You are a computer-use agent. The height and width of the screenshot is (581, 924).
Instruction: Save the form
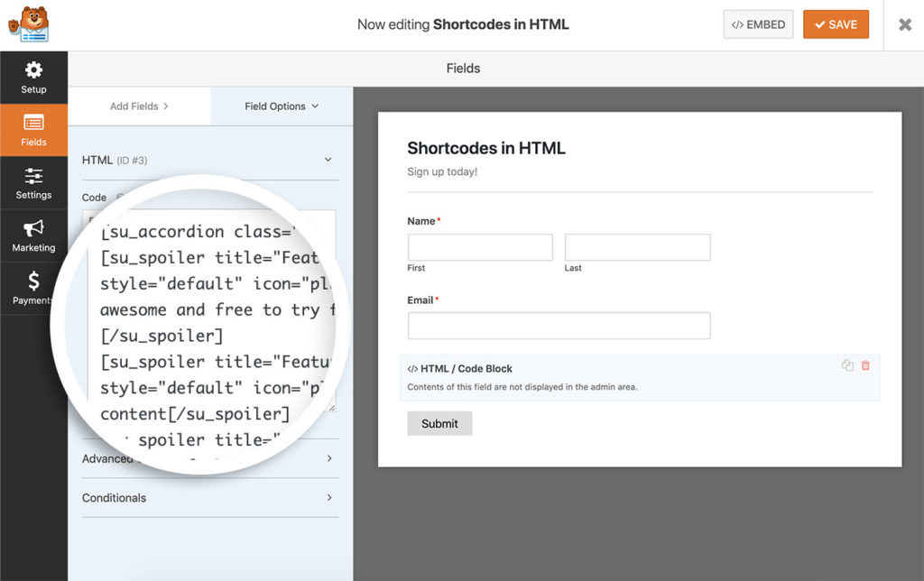coord(835,24)
